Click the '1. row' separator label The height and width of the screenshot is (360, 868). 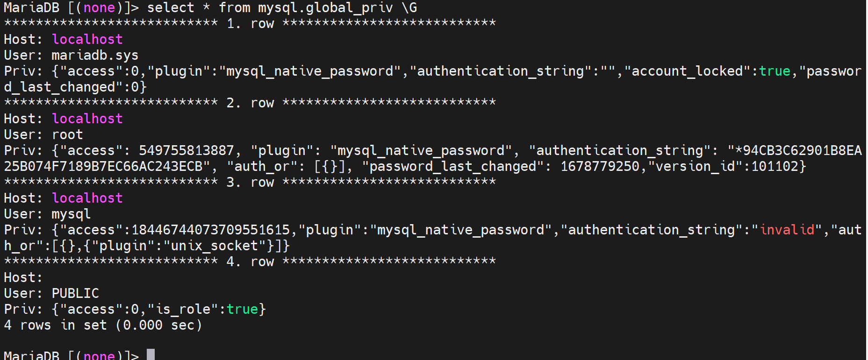tap(250, 23)
